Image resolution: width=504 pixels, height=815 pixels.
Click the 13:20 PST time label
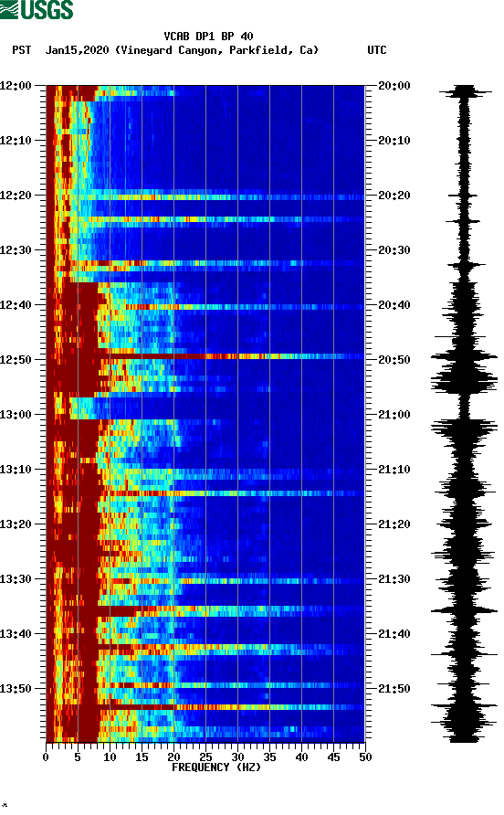[16, 524]
